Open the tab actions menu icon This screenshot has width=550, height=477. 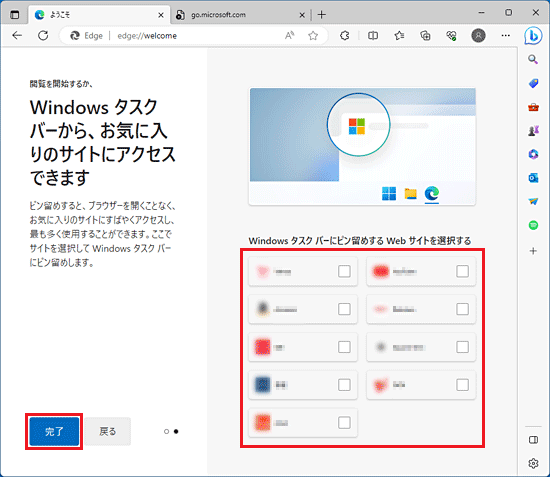click(15, 15)
